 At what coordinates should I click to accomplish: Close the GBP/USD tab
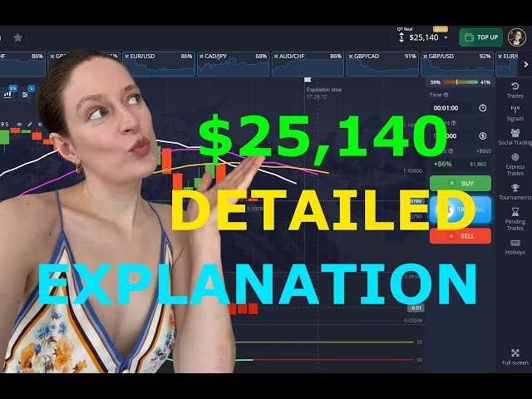(x=426, y=57)
